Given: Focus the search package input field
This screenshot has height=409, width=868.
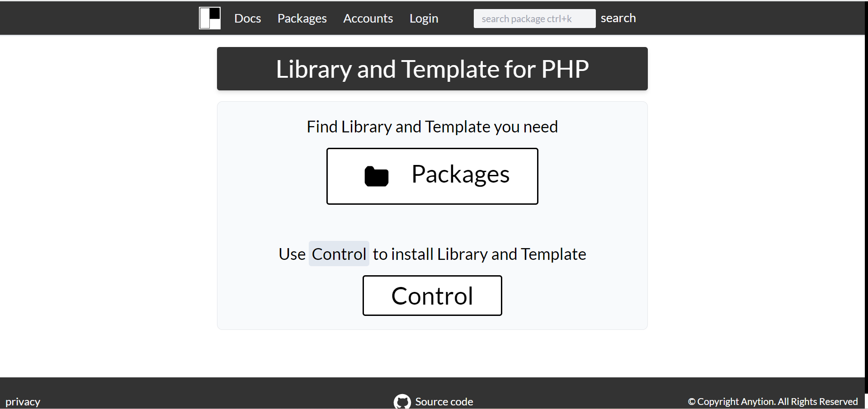Looking at the screenshot, I should [x=534, y=19].
